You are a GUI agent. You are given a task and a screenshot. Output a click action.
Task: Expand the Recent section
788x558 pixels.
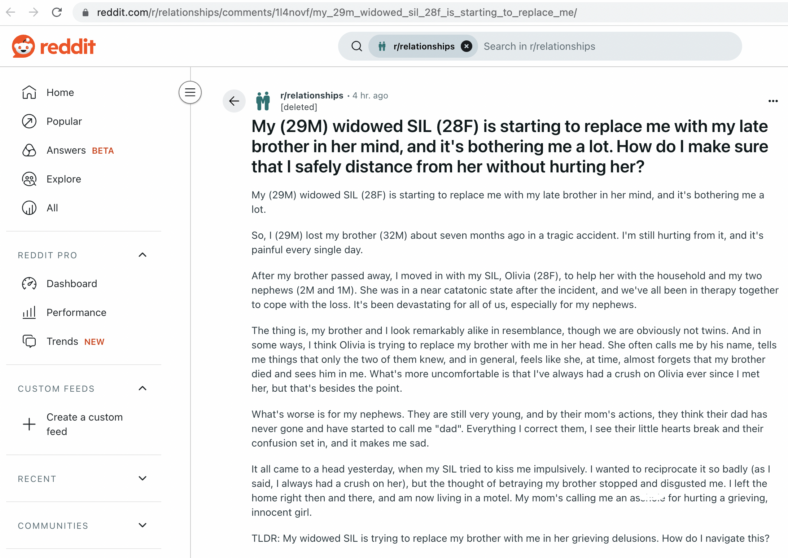(x=143, y=478)
